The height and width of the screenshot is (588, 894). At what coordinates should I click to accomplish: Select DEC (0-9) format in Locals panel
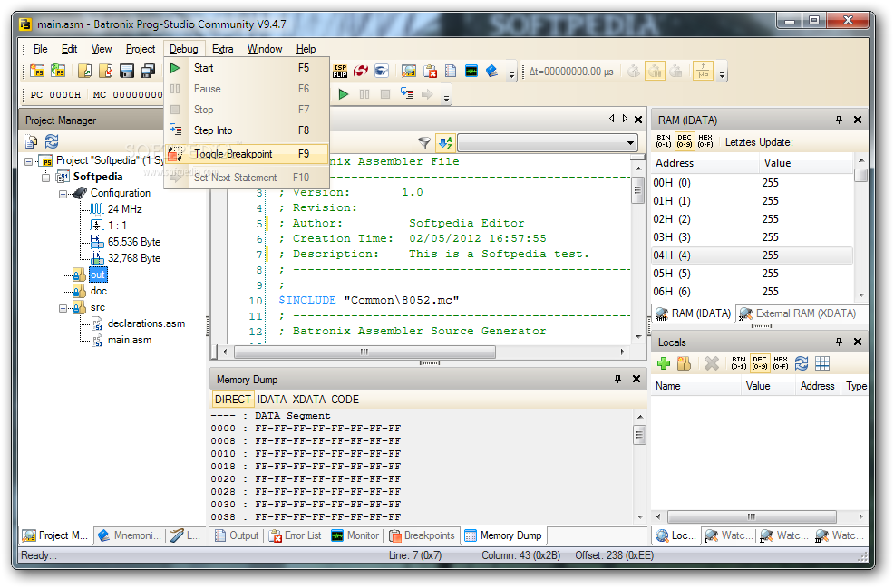[760, 363]
